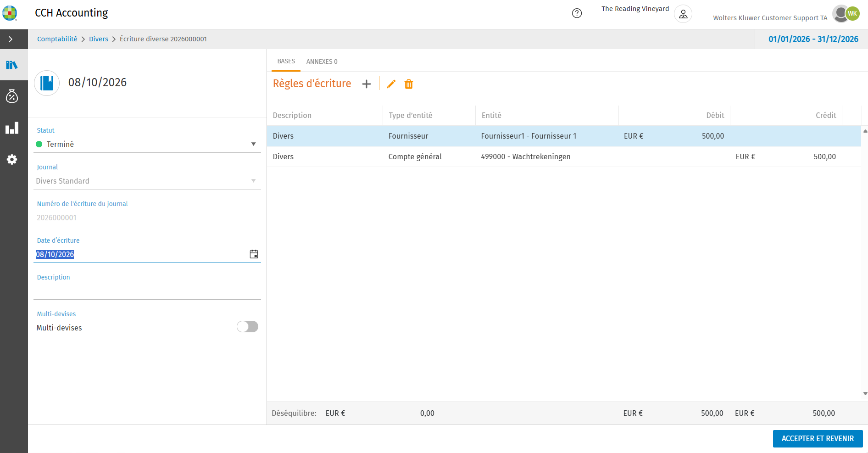The image size is (868, 453).
Task: Switch to the BASES tab
Action: tap(286, 61)
